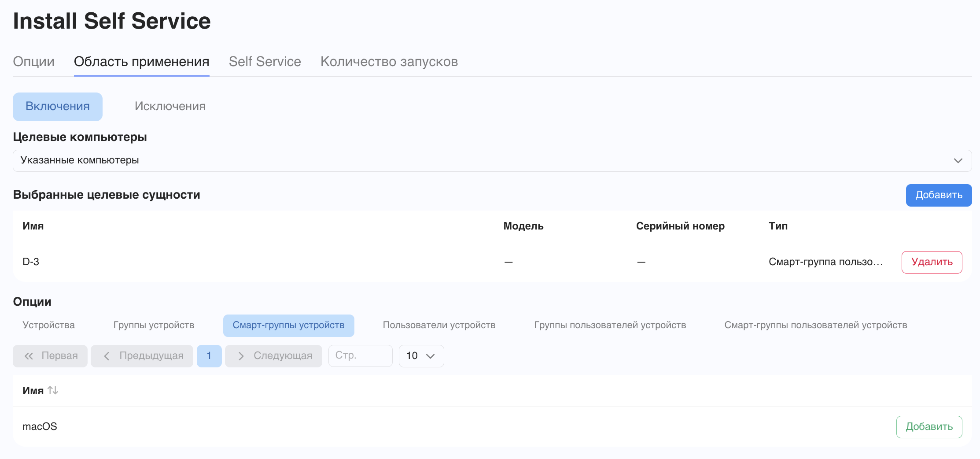Click the Смарт-группа пользо… type cell
This screenshot has height=459, width=980.
[x=826, y=262]
